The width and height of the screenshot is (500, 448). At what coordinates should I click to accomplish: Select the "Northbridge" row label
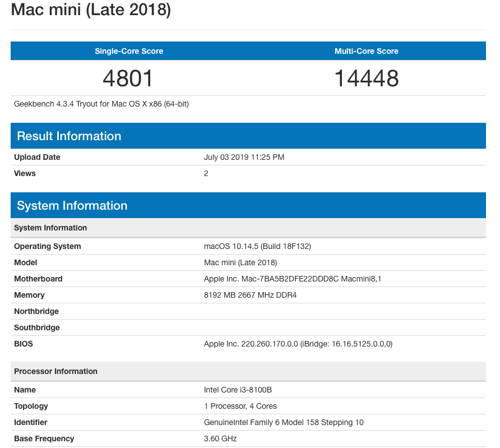point(36,312)
